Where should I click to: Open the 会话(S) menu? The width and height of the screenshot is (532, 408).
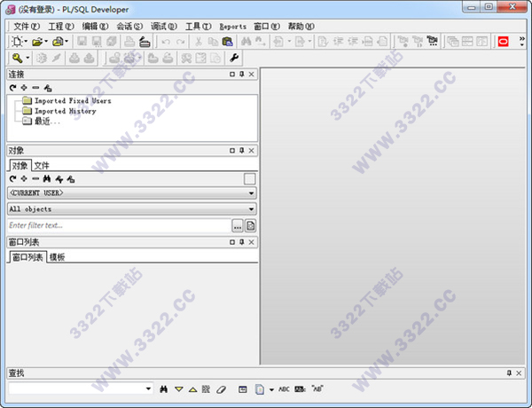tap(129, 26)
